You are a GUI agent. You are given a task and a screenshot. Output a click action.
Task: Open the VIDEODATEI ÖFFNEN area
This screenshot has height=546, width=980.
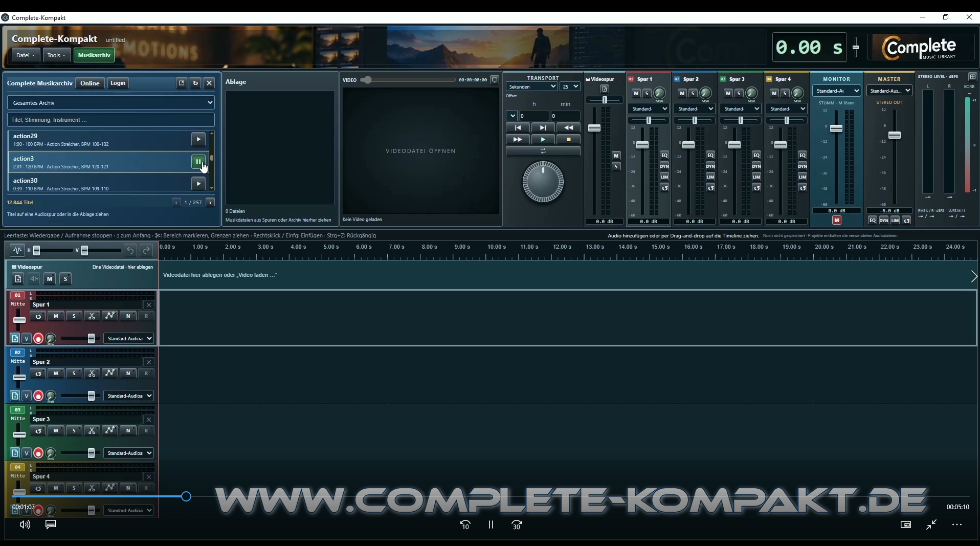pos(420,151)
